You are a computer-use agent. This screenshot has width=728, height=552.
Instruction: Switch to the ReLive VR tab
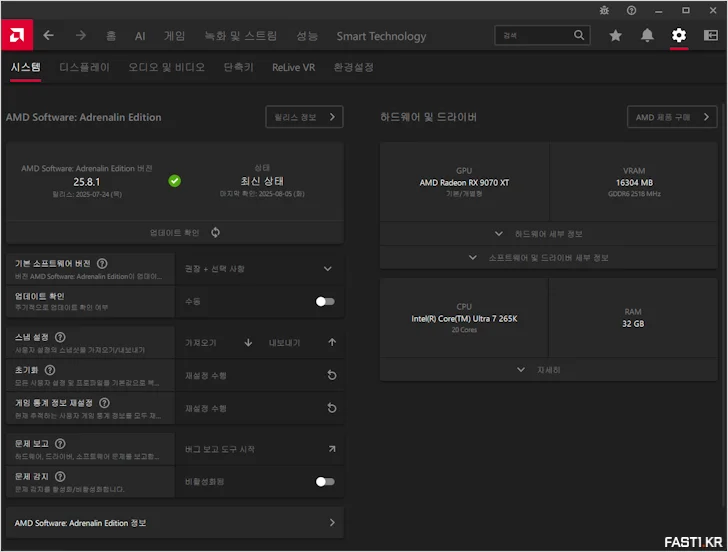pos(293,67)
